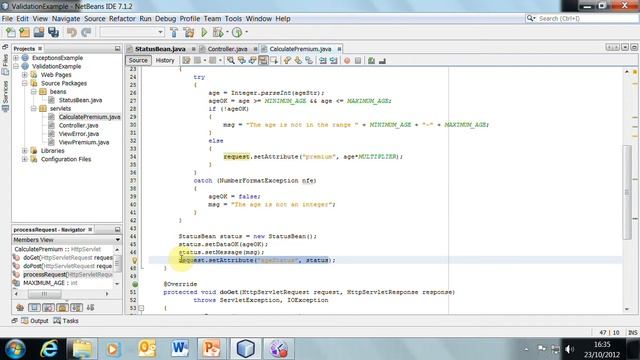Click the Find Next Occurrence icon
Screen dimensions: 640x360
click(252, 60)
